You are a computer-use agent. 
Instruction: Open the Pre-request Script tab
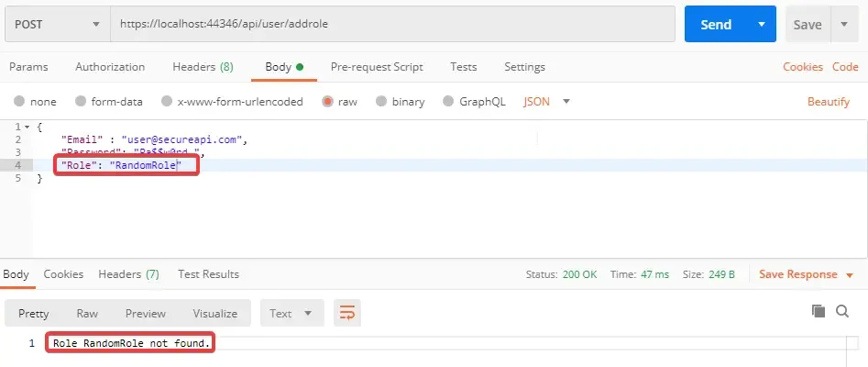tap(377, 67)
